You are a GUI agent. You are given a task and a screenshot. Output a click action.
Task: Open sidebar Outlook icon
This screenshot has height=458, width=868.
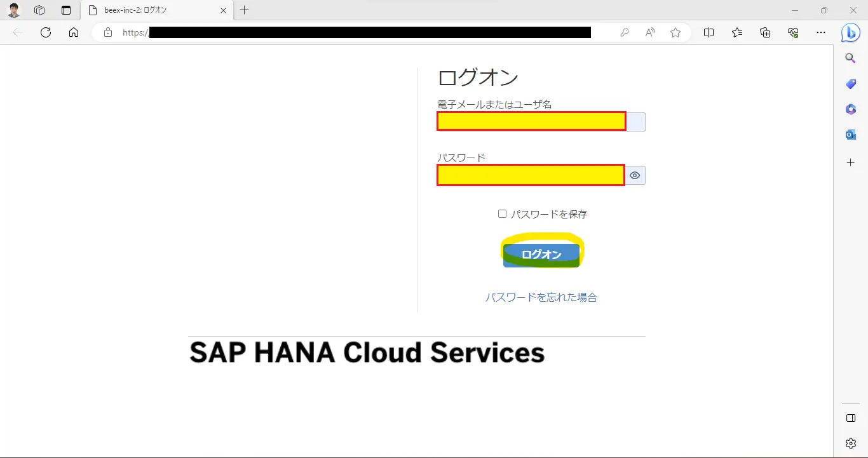pyautogui.click(x=851, y=135)
